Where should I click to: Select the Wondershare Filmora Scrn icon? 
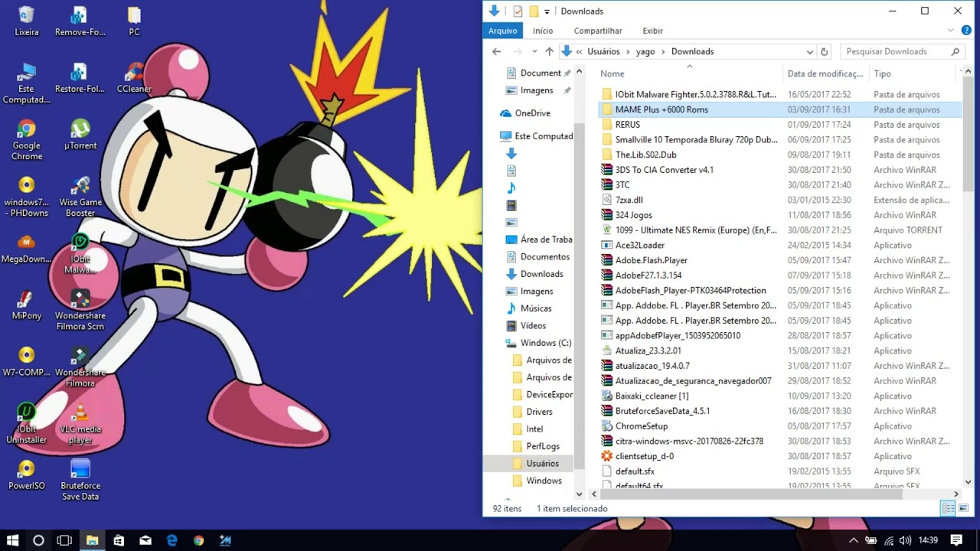80,309
